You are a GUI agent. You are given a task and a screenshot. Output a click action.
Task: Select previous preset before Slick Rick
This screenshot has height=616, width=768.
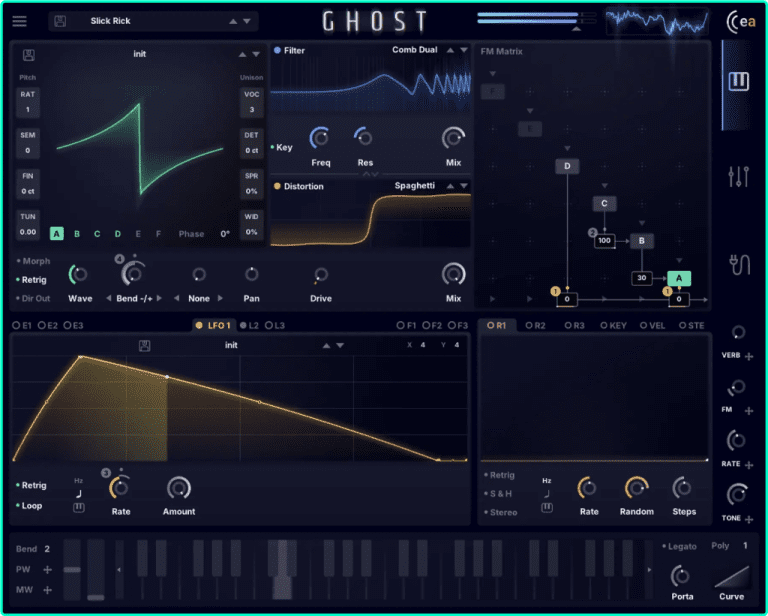233,21
